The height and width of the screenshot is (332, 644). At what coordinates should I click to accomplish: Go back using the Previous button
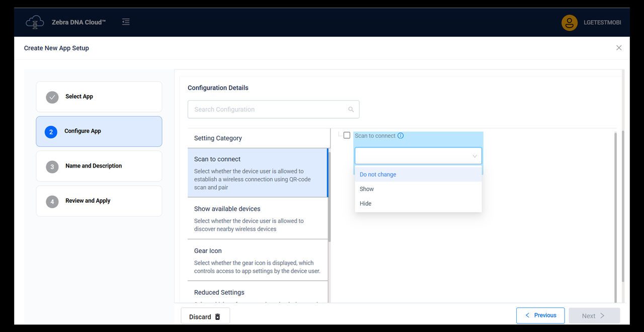pos(540,315)
